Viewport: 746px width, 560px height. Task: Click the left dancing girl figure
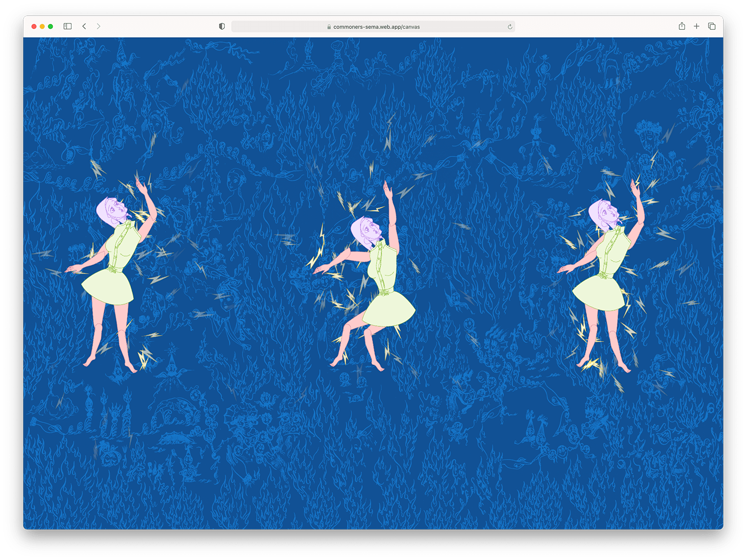pos(112,276)
